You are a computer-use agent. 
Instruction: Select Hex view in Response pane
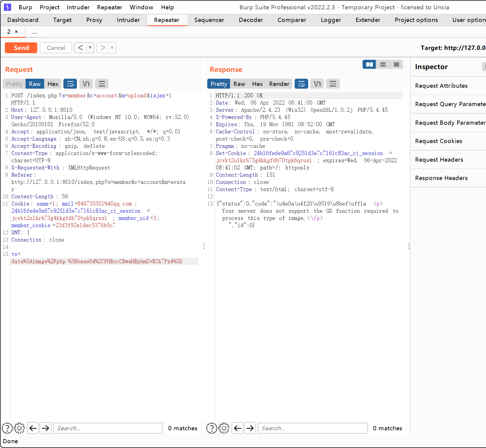coord(257,84)
